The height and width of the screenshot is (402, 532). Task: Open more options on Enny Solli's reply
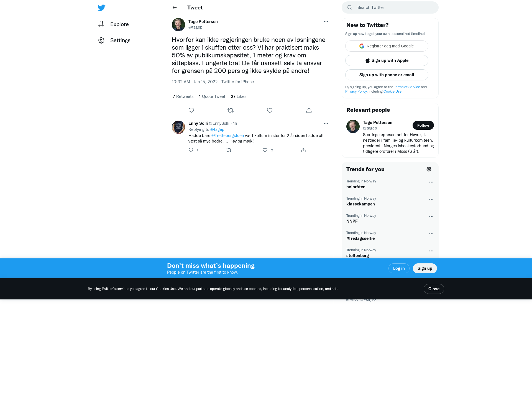pos(326,123)
